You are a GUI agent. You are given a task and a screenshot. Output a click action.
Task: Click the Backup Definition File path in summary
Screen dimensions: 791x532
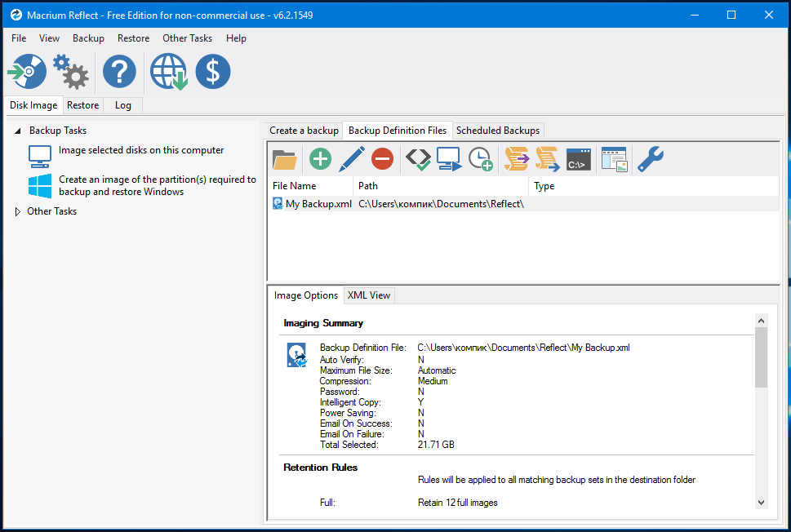(523, 348)
